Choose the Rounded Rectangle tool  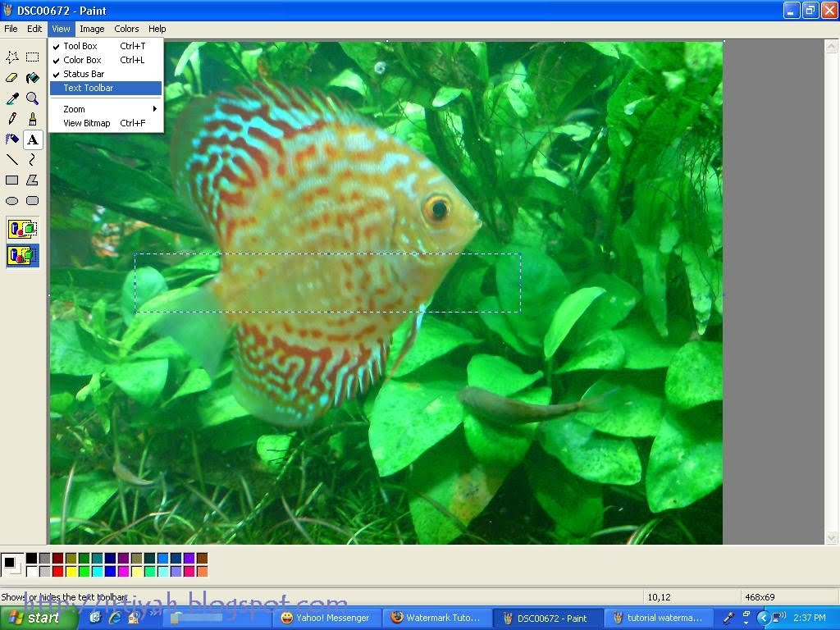32,201
